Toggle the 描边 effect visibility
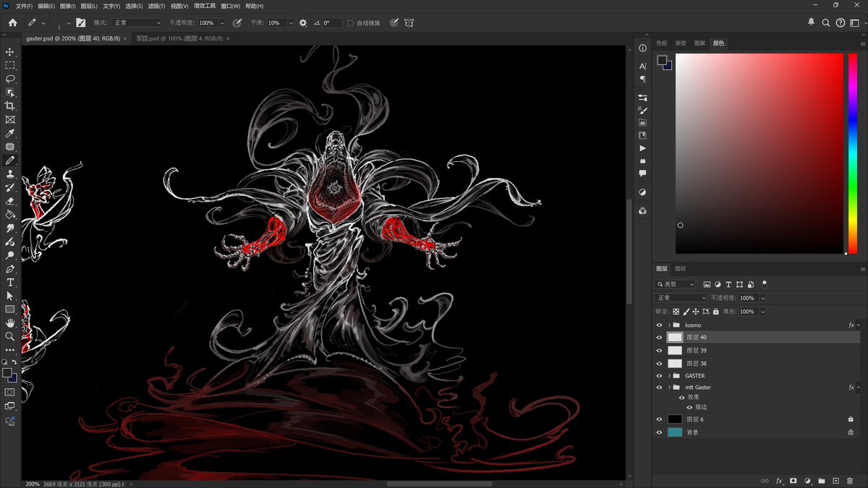This screenshot has width=868, height=488. point(689,407)
